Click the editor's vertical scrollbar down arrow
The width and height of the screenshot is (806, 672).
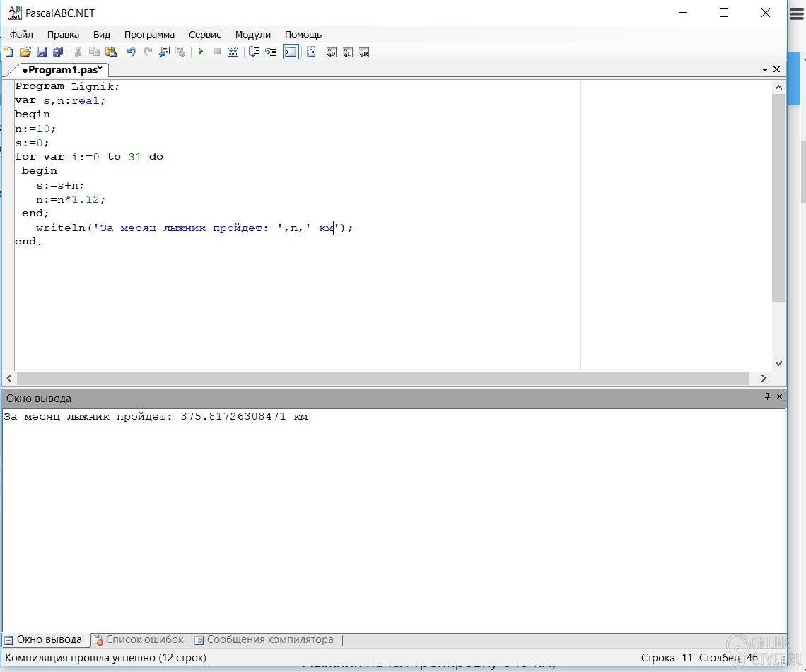[778, 363]
